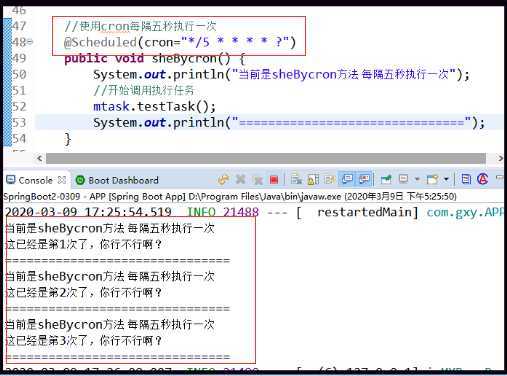Click line number 53 in the gutter
This screenshot has height=376, width=507.
(19, 123)
